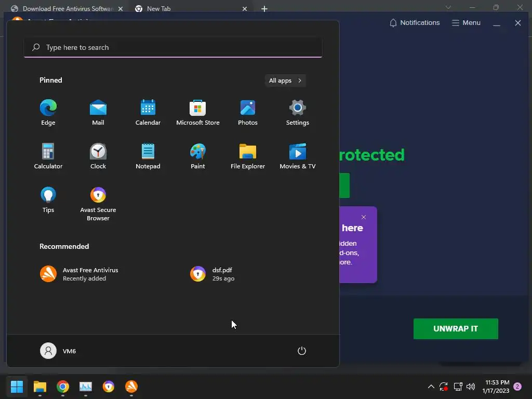
Task: Open the clock showing 11:53 PM
Action: click(496, 387)
